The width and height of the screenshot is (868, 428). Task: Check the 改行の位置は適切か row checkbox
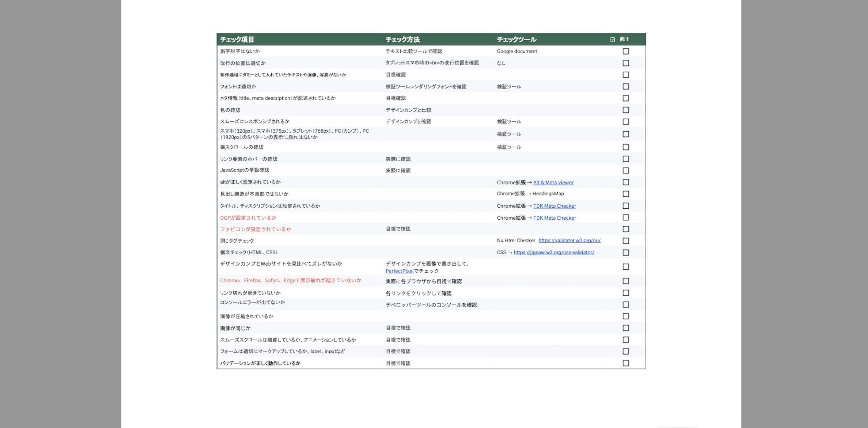point(626,63)
